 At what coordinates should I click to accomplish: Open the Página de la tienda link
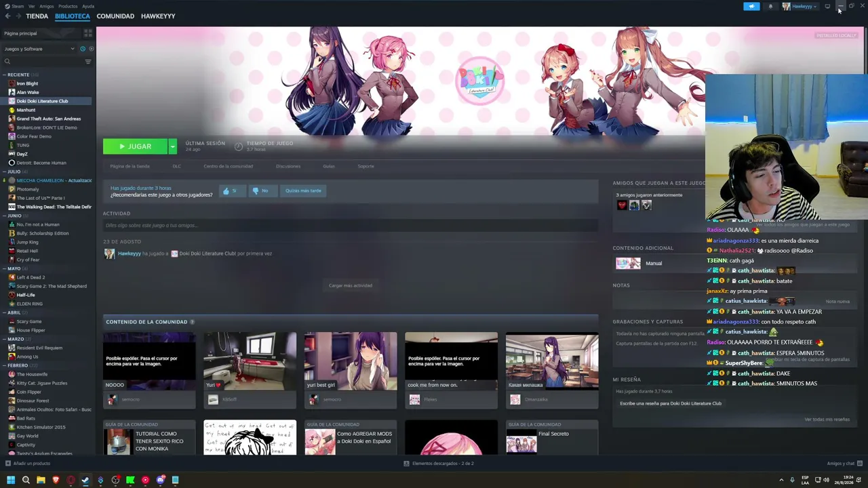[x=130, y=166]
